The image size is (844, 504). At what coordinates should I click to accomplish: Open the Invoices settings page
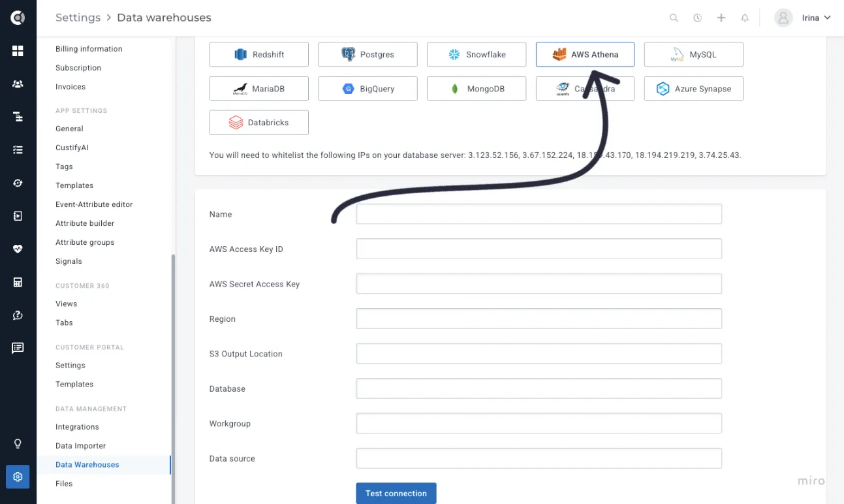coord(70,87)
